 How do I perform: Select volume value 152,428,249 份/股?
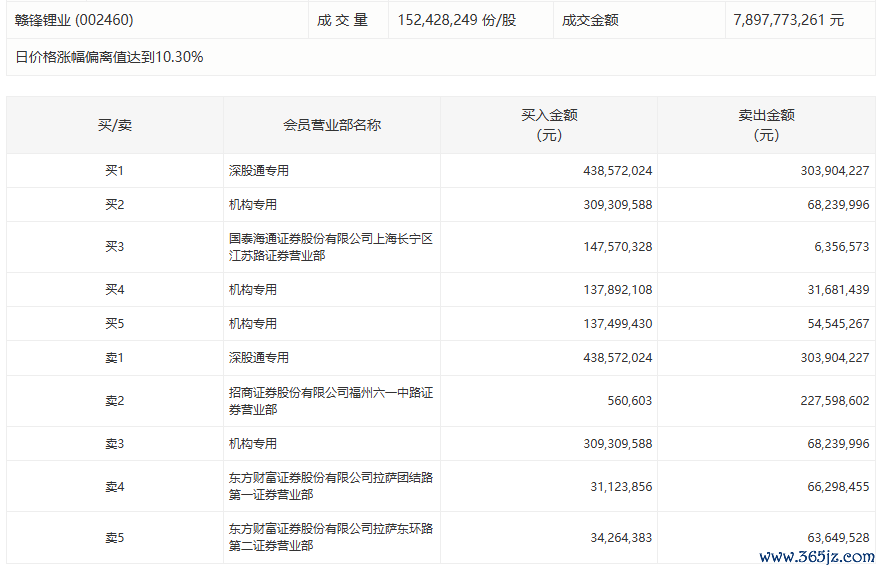pos(457,20)
